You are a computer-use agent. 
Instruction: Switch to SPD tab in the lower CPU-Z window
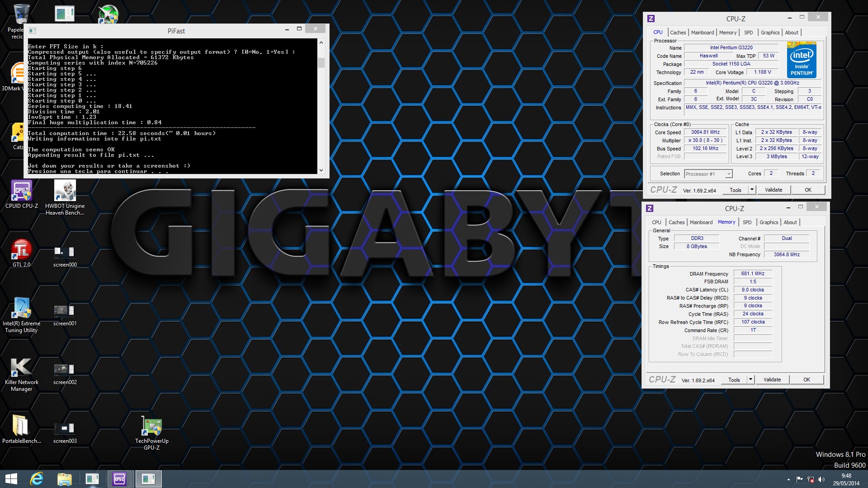pos(747,222)
